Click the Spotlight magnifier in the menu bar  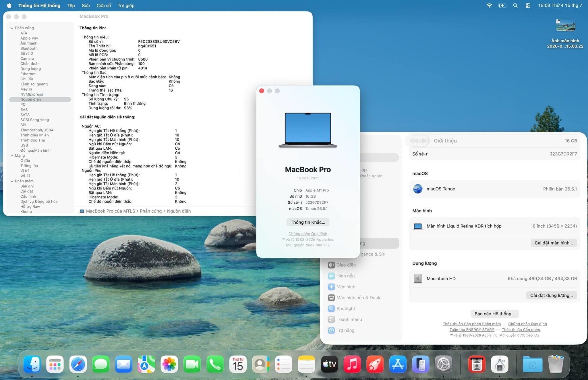[515, 5]
